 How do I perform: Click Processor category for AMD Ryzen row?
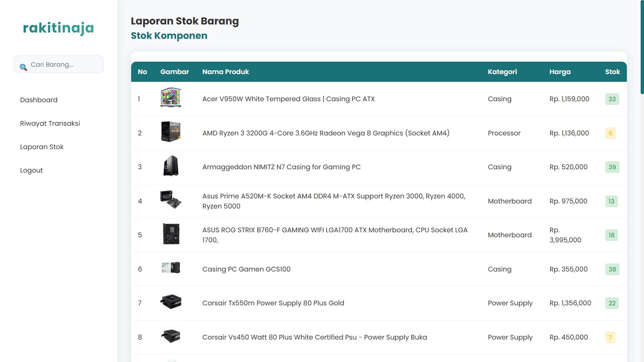click(504, 133)
